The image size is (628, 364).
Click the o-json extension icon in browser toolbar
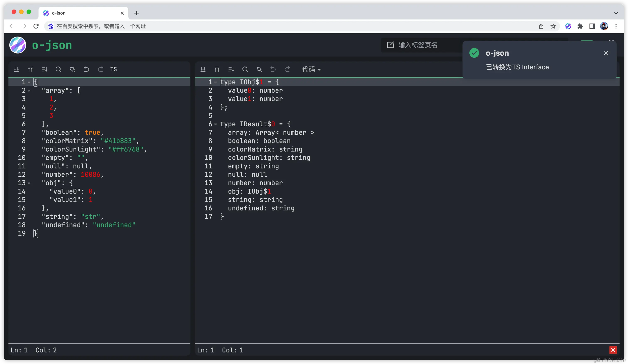tap(568, 26)
